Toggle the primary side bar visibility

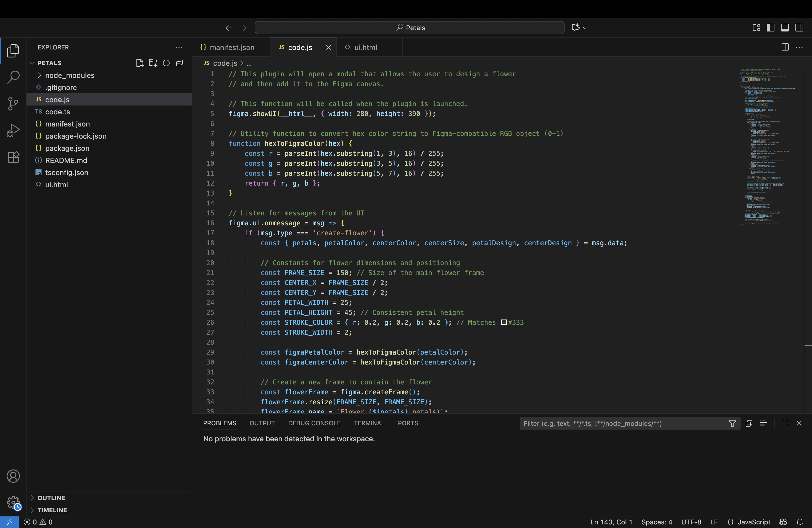click(770, 28)
